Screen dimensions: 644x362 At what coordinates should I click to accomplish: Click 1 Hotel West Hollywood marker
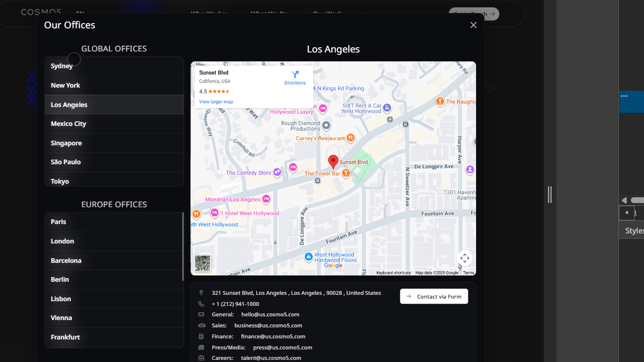(x=214, y=212)
